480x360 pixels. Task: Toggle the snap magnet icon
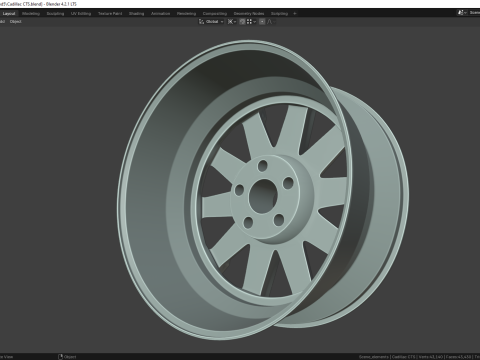click(x=242, y=22)
